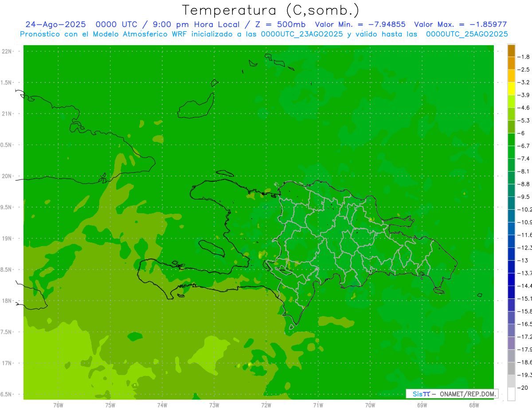Screen dimensions: 532x411
Task: Click the latitude label "20N"
Action: 7,176
